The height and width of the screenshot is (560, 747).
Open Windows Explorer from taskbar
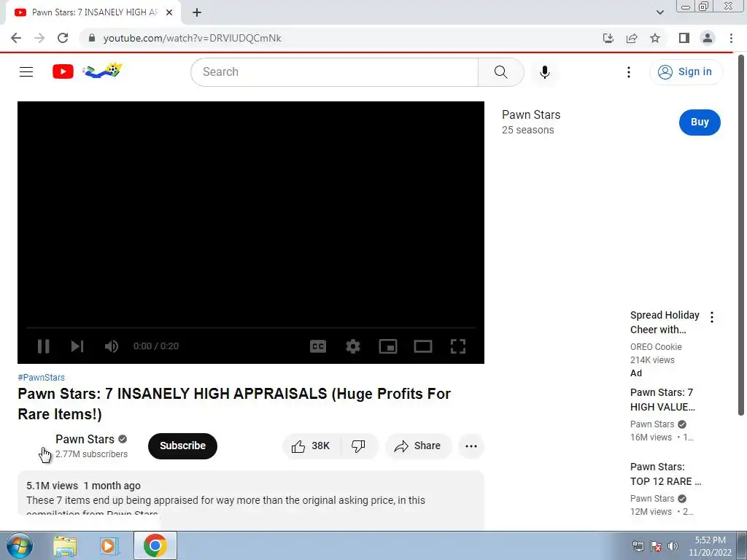65,545
